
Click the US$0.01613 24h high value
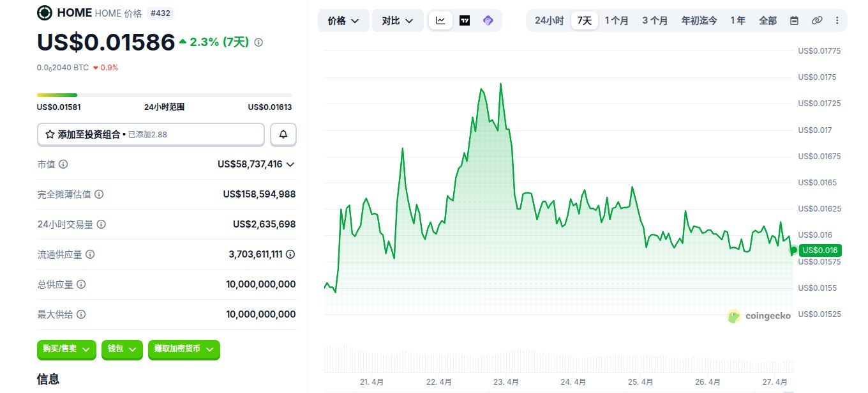click(270, 107)
